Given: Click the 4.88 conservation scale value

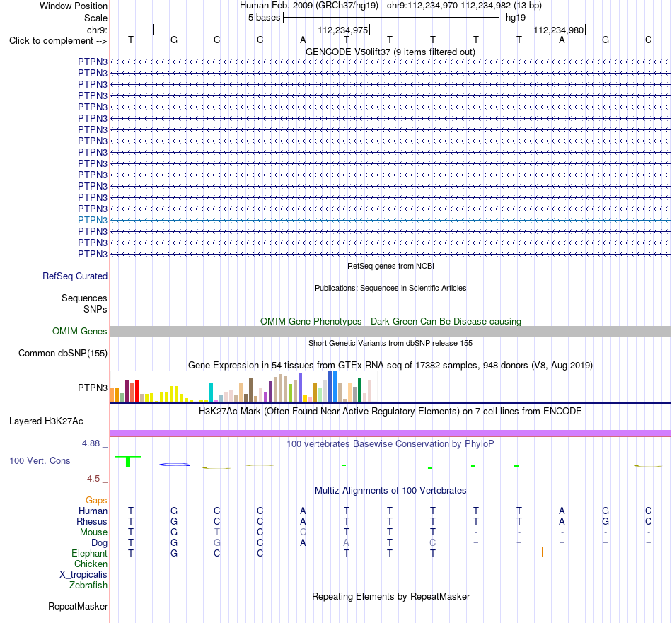Looking at the screenshot, I should [x=91, y=443].
